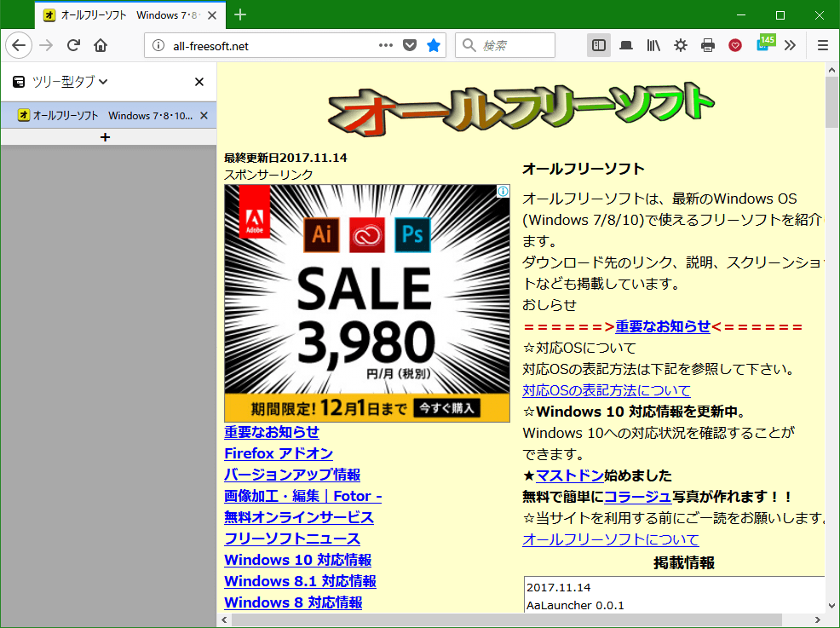Screen dimensions: 840x628
Task: Print the page using the printer icon
Action: (x=707, y=45)
